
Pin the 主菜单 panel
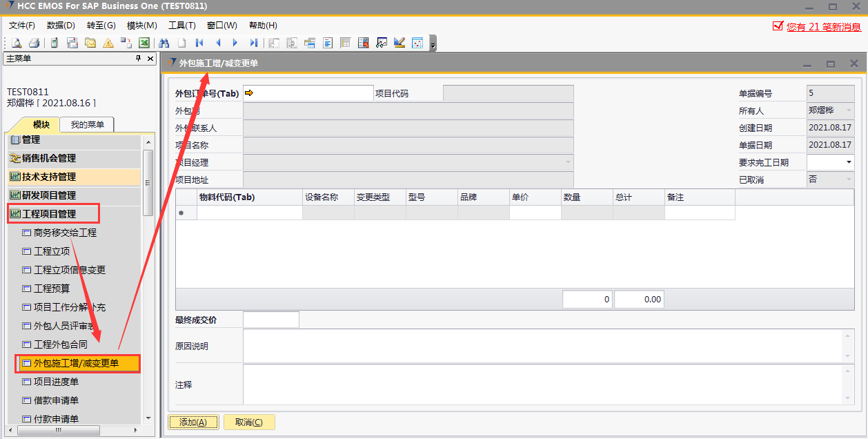click(x=139, y=59)
